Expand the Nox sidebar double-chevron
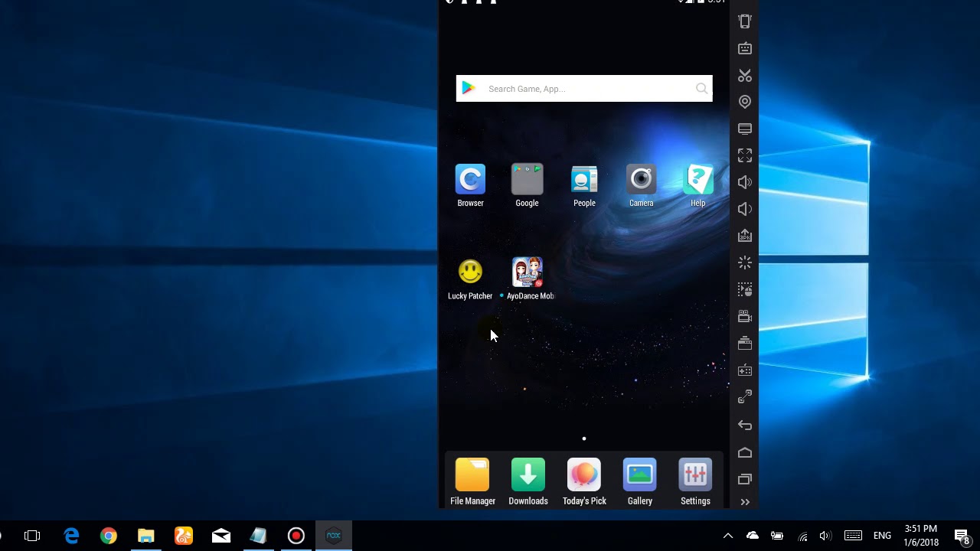This screenshot has height=551, width=980. coord(745,502)
